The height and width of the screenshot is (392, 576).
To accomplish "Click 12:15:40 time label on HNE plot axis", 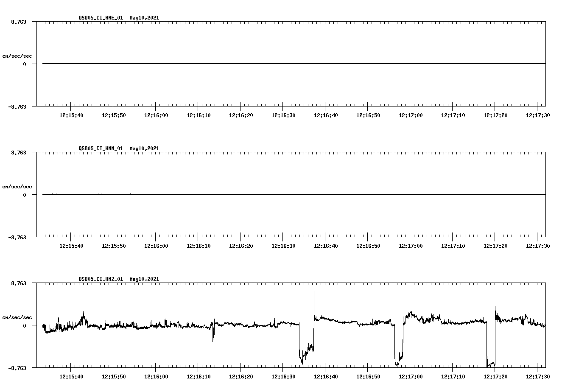I will click(71, 115).
